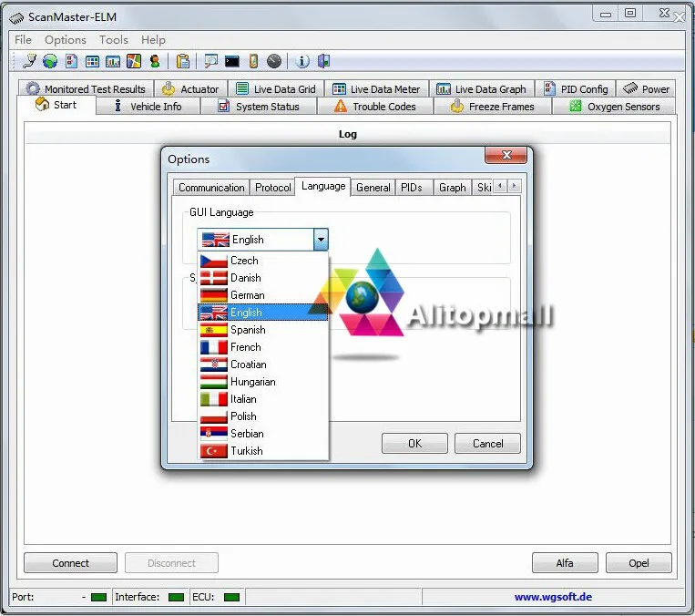Switch to the Actuator tab

190,88
